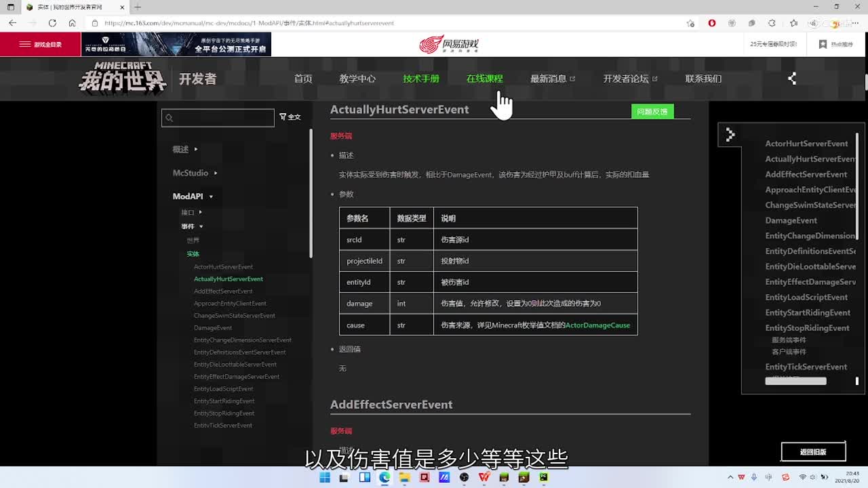868x488 pixels.
Task: Open ApproachEntityClientEvent in left sidebar
Action: click(230, 304)
